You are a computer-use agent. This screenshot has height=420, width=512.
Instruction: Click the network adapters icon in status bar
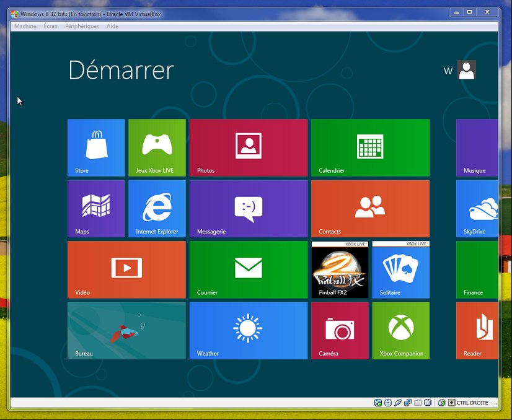point(408,403)
